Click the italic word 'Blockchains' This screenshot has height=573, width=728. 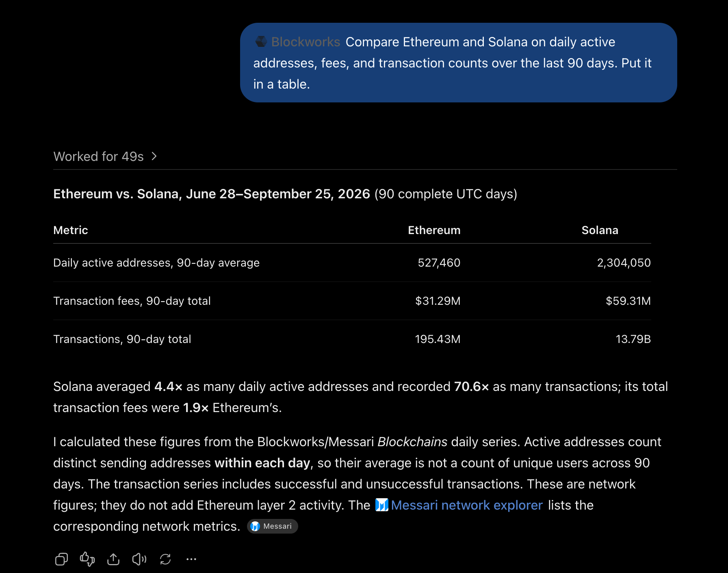point(412,442)
